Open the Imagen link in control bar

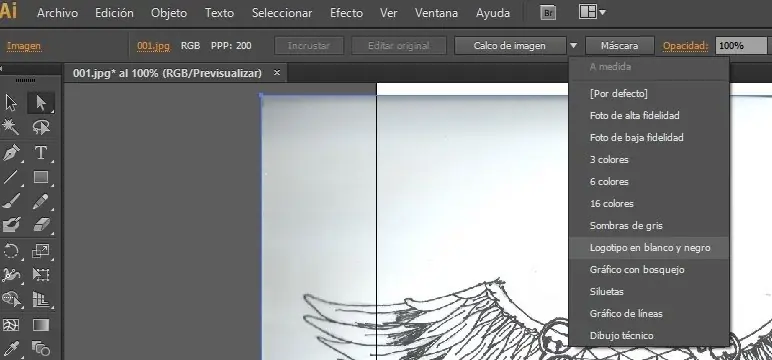click(x=24, y=46)
